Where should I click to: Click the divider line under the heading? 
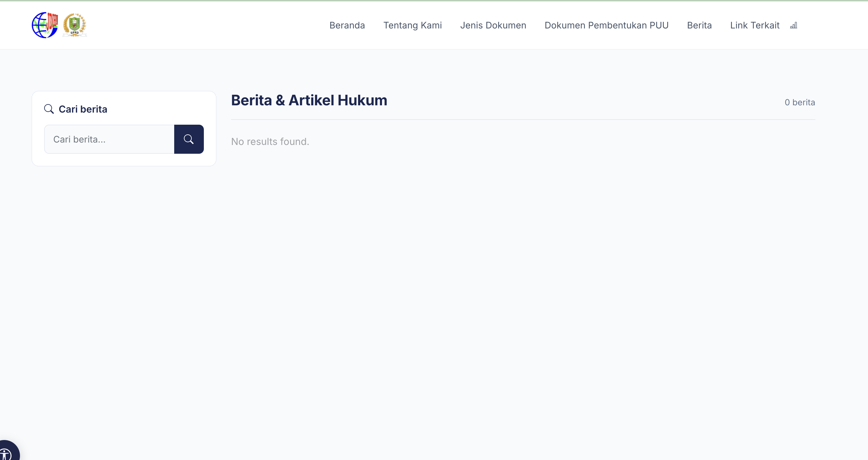click(523, 119)
